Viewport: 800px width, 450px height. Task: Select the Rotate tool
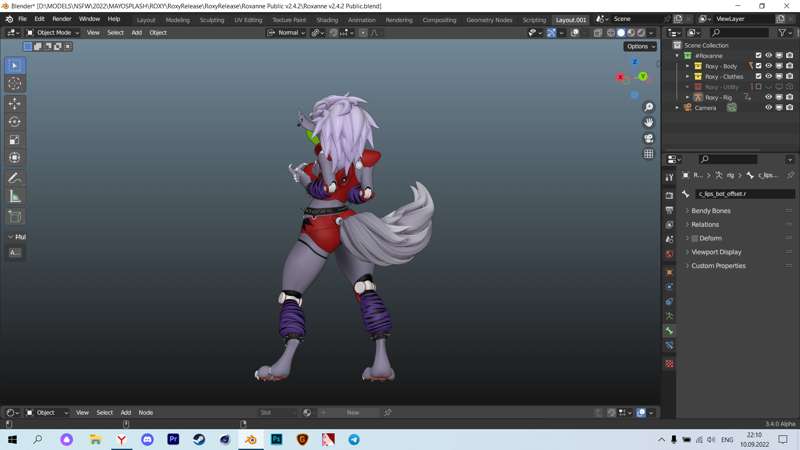(x=14, y=122)
